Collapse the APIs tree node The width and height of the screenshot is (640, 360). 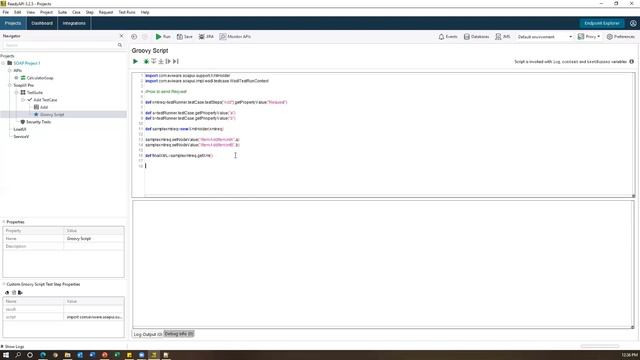point(10,71)
